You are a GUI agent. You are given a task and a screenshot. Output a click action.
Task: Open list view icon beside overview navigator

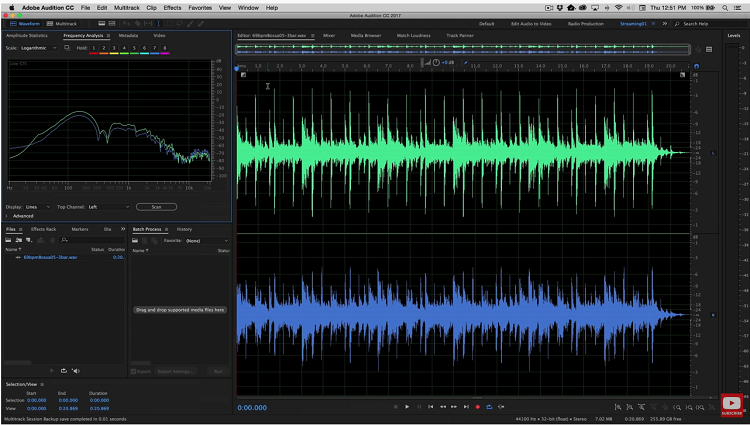[709, 49]
